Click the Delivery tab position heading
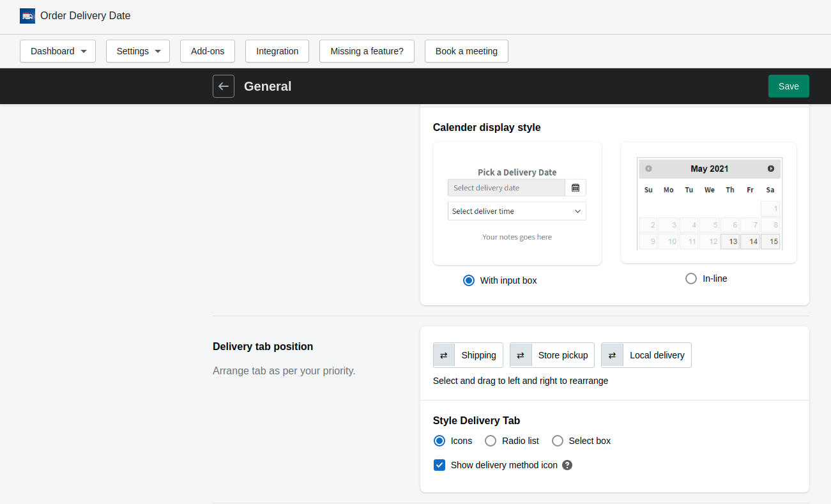 (263, 346)
